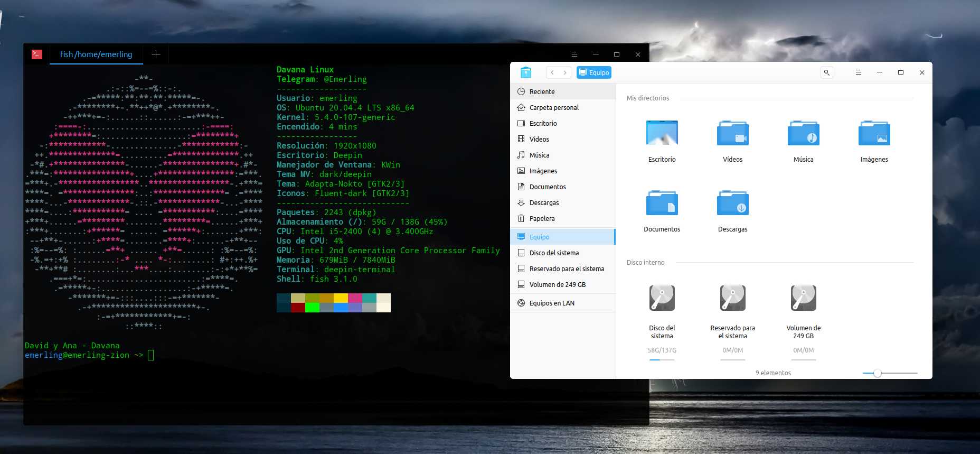Open the Descargas folder icon
Viewport: 980px width, 454px height.
click(x=732, y=203)
